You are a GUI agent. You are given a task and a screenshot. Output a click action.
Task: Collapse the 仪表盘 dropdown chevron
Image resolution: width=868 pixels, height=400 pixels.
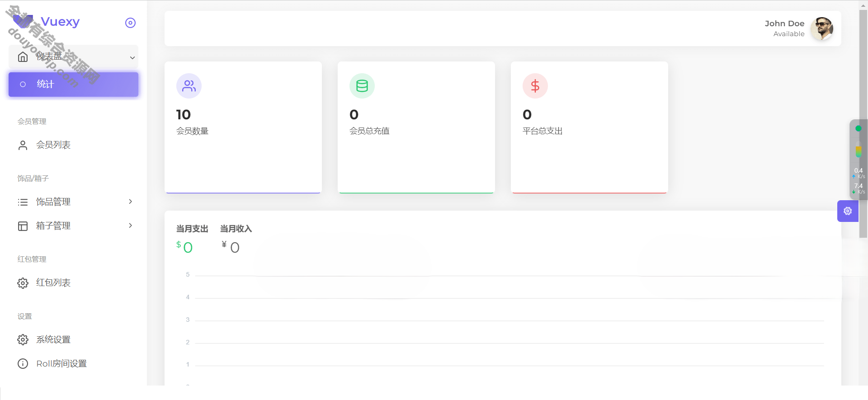132,57
